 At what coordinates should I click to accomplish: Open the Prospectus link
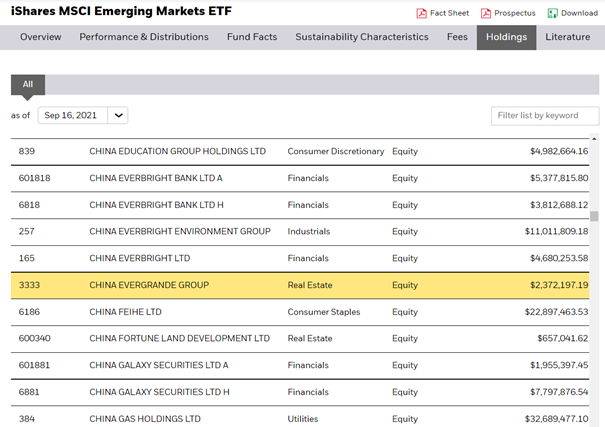(515, 13)
